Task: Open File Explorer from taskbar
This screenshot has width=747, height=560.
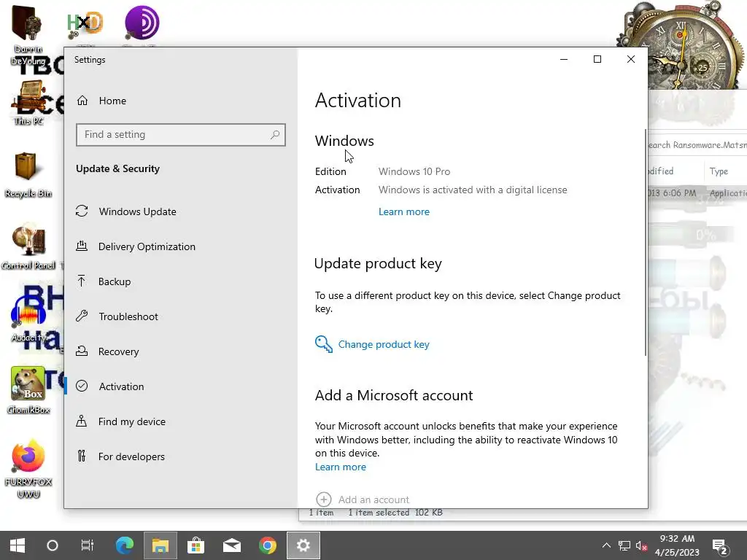Action: click(160, 545)
